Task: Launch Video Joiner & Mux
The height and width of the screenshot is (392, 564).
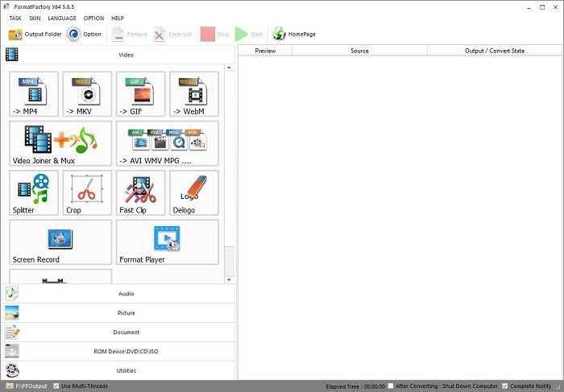Action: (x=60, y=143)
